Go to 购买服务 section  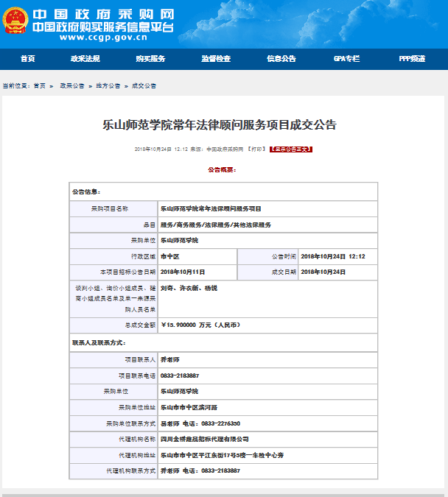(150, 59)
